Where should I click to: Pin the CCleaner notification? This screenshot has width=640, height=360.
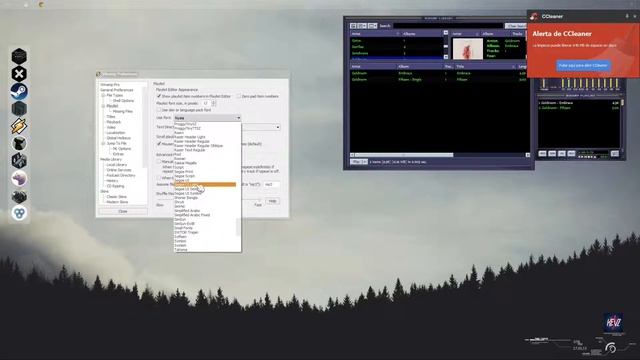pyautogui.click(x=627, y=16)
